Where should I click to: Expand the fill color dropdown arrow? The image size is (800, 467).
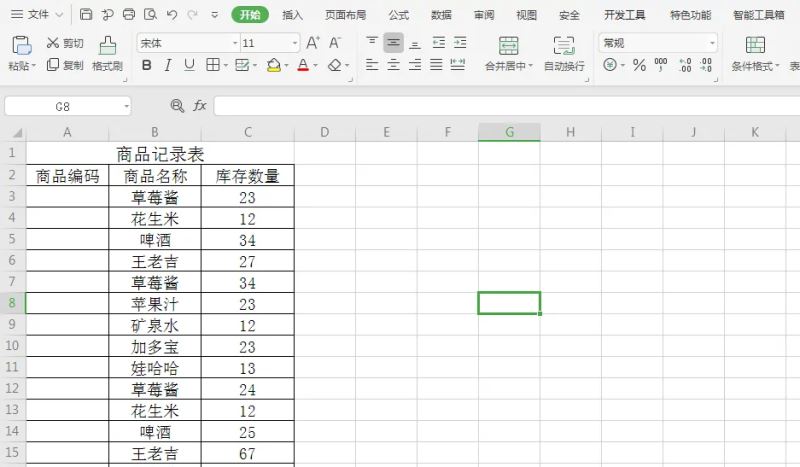pos(287,65)
